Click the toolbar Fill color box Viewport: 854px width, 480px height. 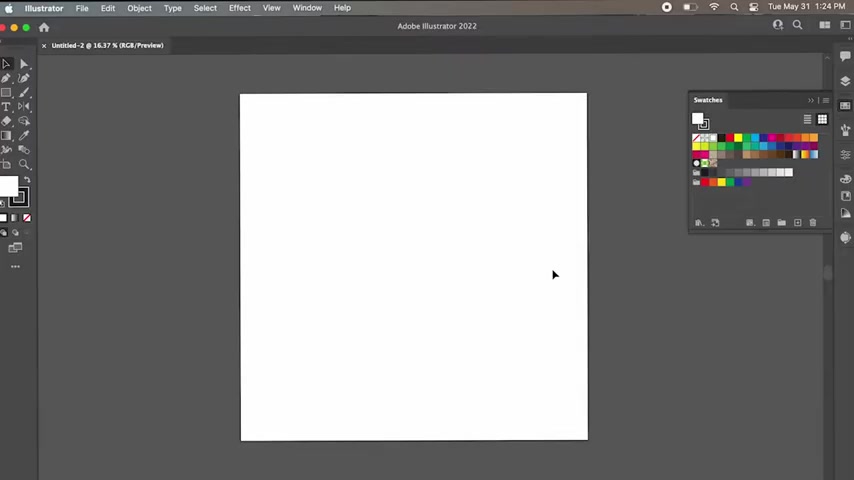point(8,186)
